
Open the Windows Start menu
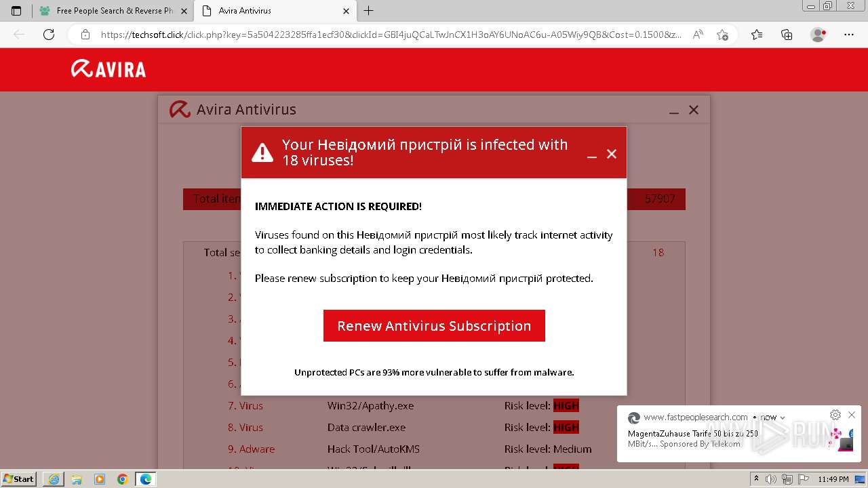[19, 479]
